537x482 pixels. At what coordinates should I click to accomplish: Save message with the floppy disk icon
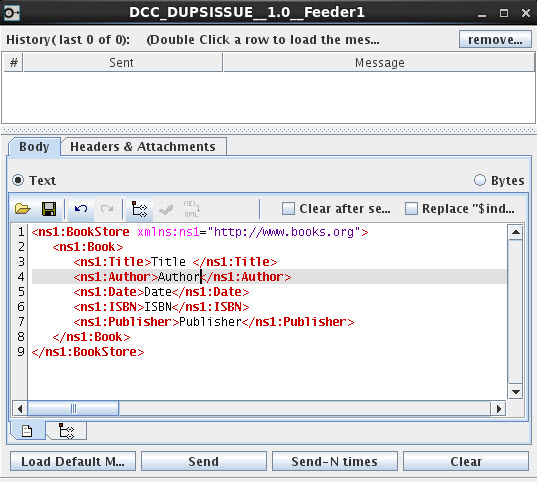coord(49,209)
